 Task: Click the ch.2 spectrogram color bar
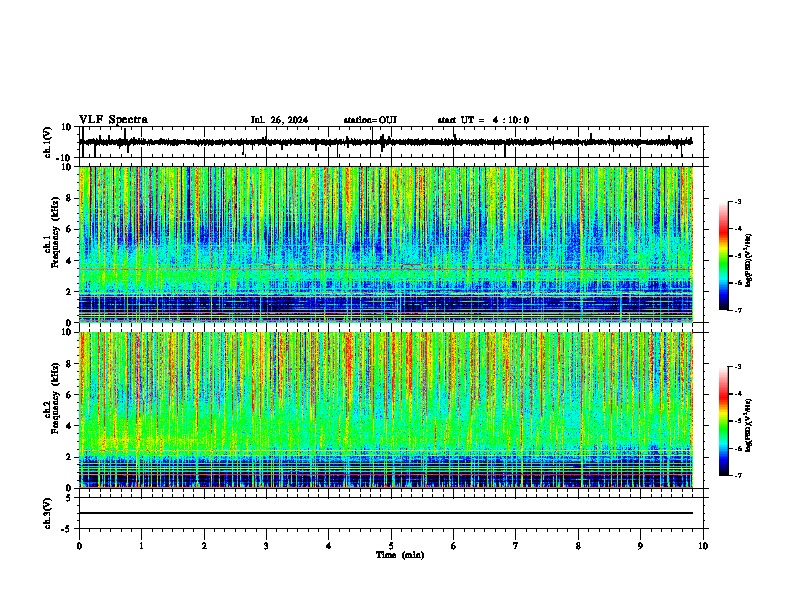[x=724, y=421]
